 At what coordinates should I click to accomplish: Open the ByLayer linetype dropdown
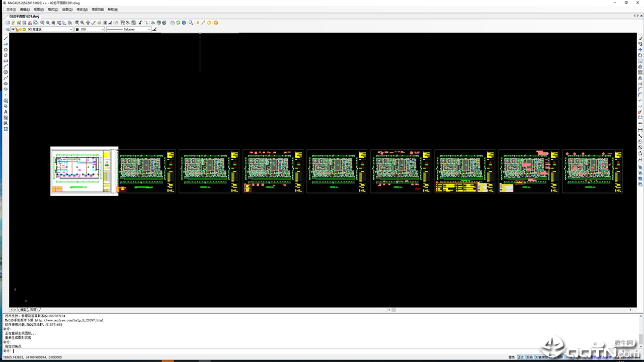(129, 30)
